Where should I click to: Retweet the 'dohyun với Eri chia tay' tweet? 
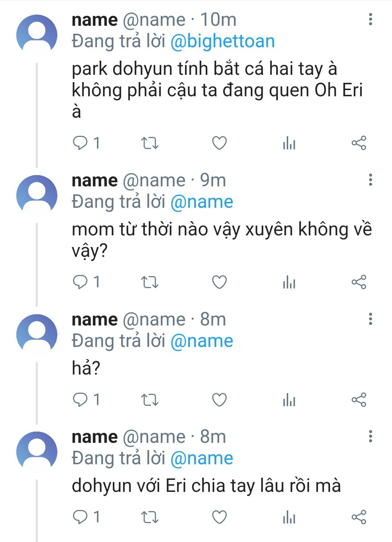coord(150,517)
